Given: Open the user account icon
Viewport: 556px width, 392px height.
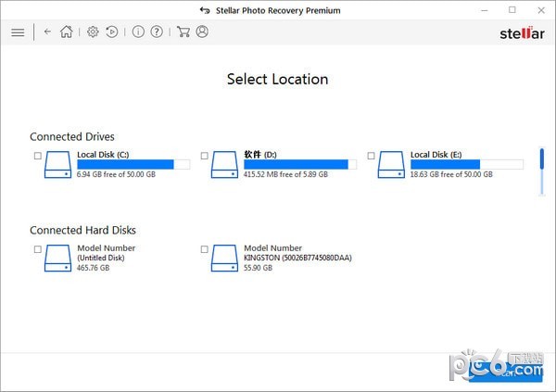Looking at the screenshot, I should point(202,32).
